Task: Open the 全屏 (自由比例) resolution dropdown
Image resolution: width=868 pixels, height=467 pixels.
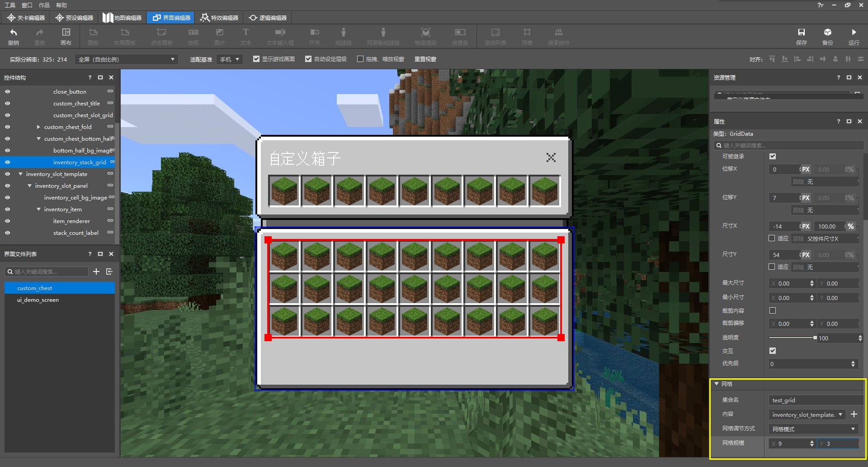Action: point(127,59)
